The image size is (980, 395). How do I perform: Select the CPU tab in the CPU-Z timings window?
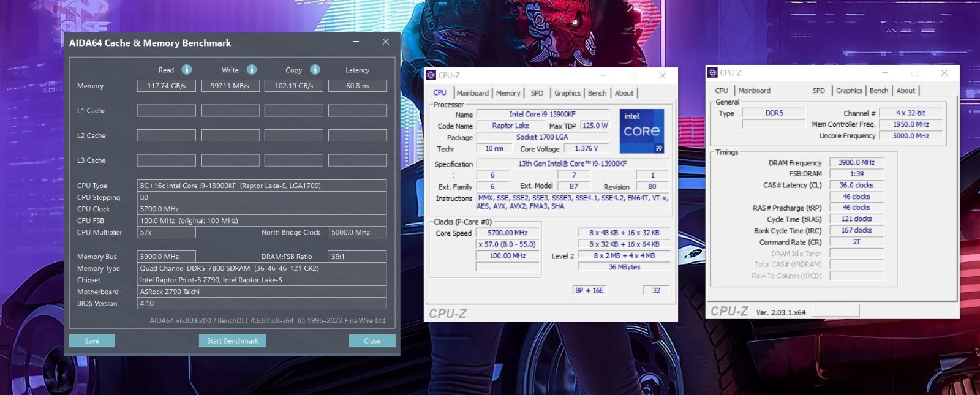[x=722, y=91]
